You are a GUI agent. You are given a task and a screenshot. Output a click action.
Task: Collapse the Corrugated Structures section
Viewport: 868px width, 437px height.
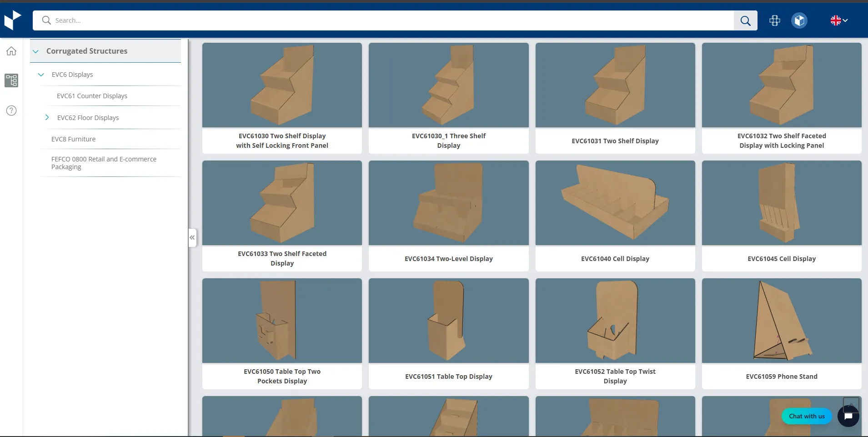click(35, 51)
